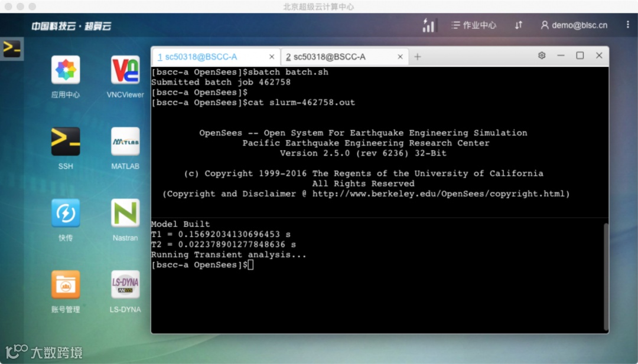Click the terminal cursor at the prompt

coord(250,265)
